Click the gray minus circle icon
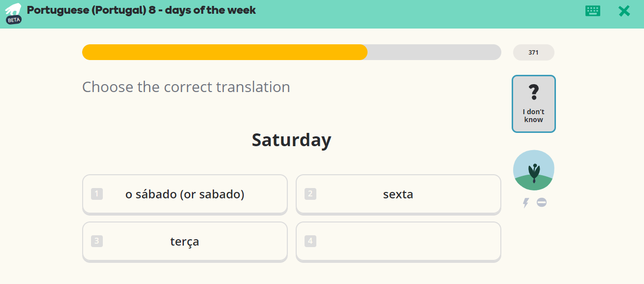644x284 pixels. 542,202
